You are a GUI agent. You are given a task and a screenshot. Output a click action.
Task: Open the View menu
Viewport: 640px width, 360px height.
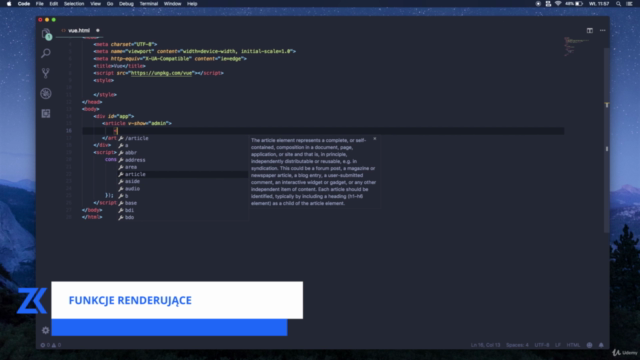click(x=96, y=4)
